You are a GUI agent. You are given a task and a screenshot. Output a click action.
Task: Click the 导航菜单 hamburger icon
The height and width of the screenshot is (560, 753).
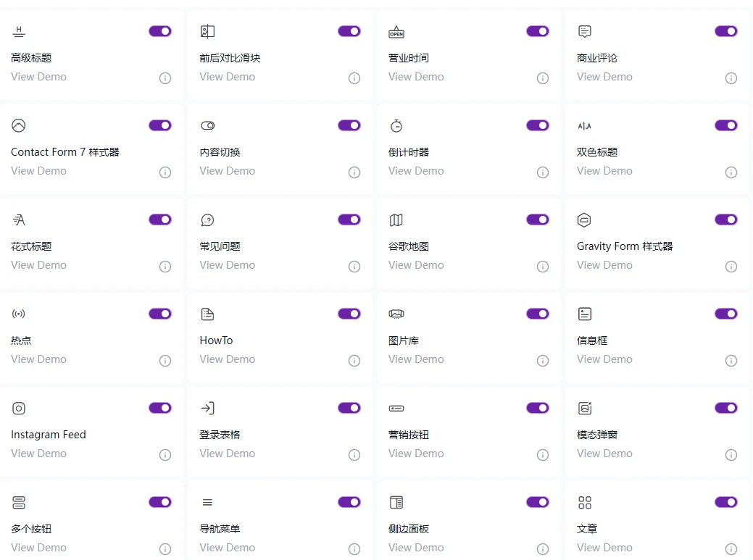[207, 502]
